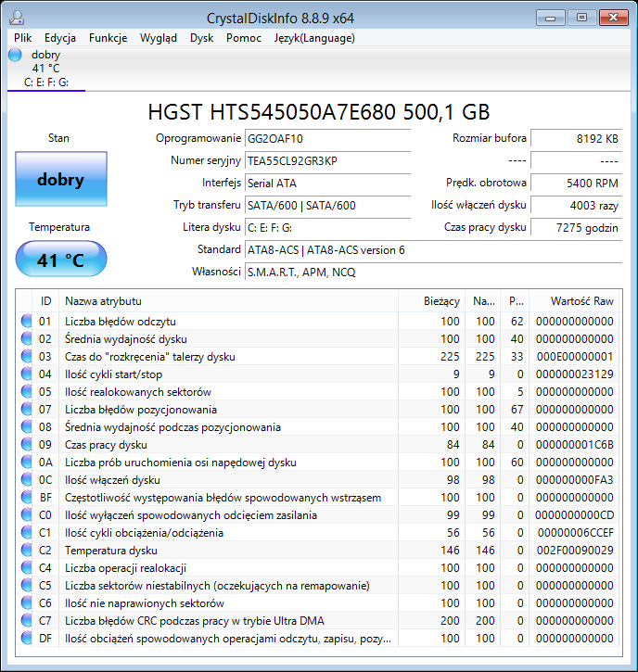Select the 'Liczba błędów odczytu' row text

(x=121, y=322)
